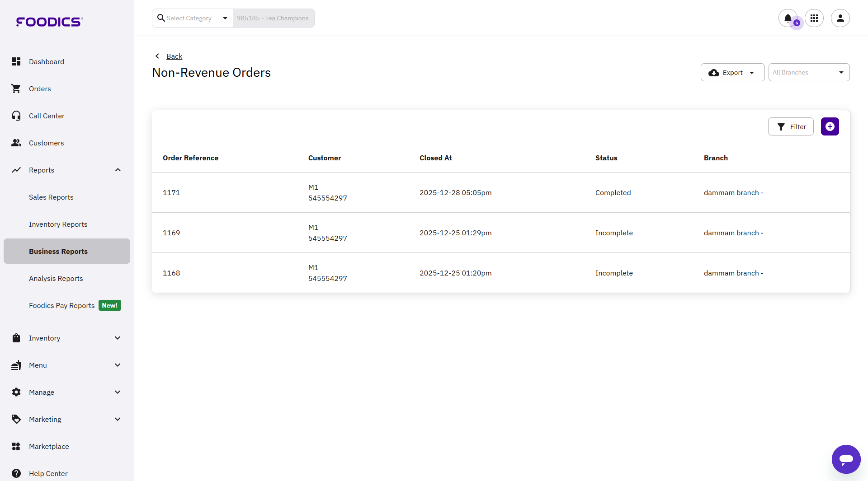Open the user profile menu
This screenshot has height=481, width=868.
[840, 19]
